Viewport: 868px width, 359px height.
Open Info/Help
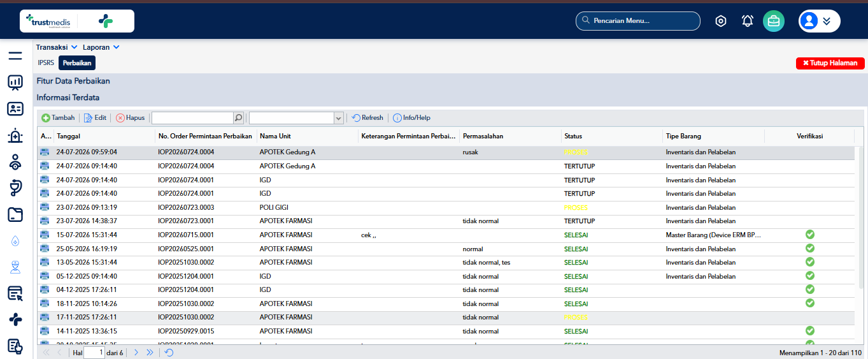(x=411, y=118)
